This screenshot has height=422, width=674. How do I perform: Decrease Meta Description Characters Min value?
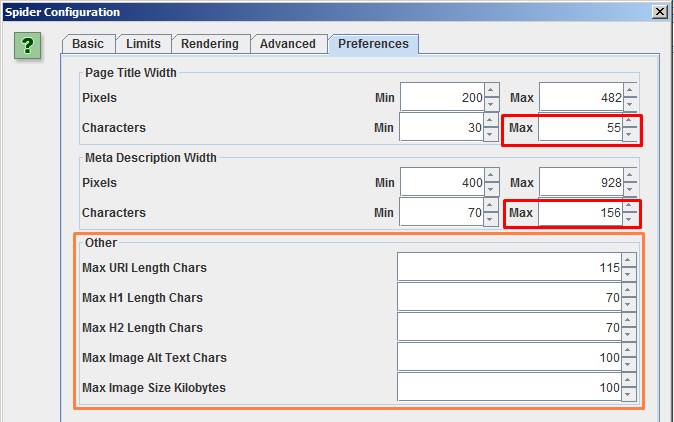[490, 219]
